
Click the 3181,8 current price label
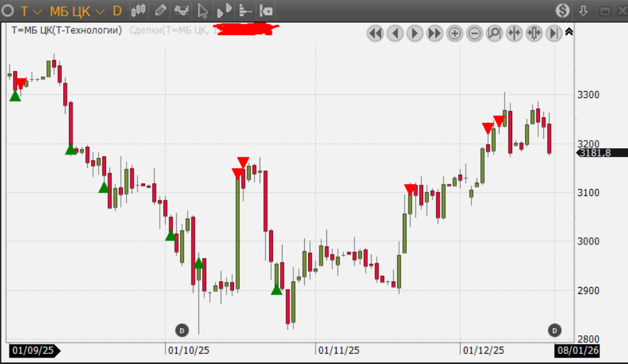597,153
